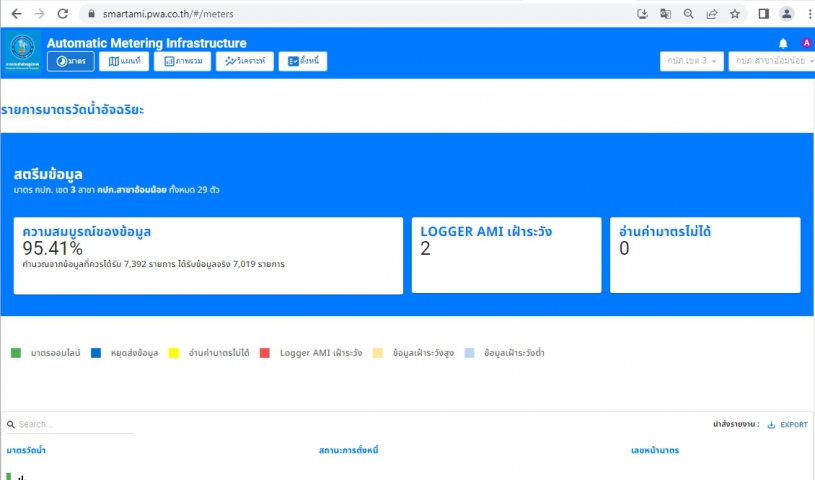Screen dimensions: 815x480
Task: Switch to the แผนที่ map tab
Action: pos(124,61)
